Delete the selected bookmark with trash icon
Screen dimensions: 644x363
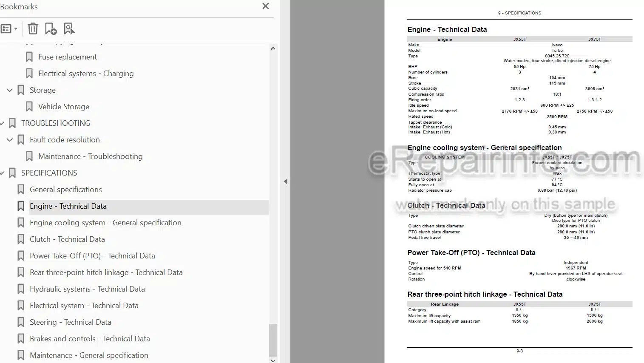click(33, 29)
